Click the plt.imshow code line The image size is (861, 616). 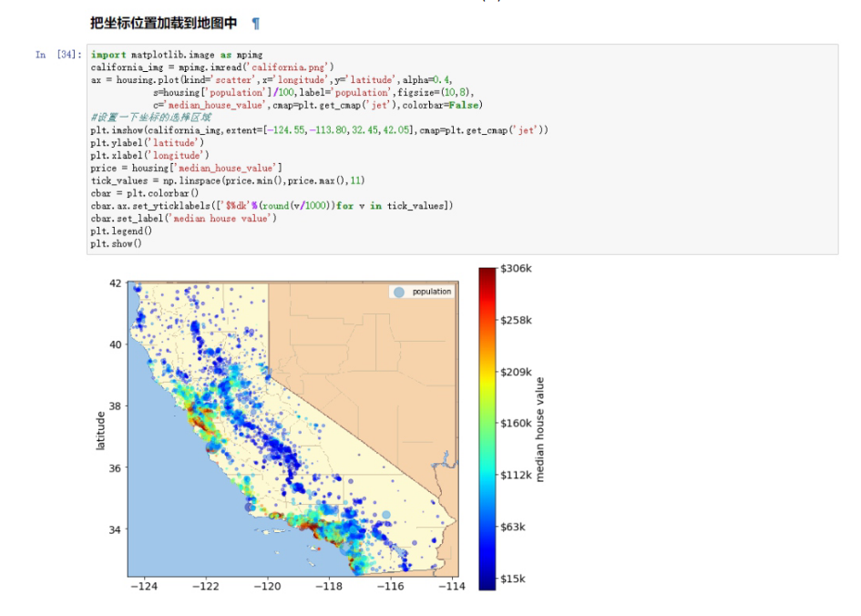(319, 130)
